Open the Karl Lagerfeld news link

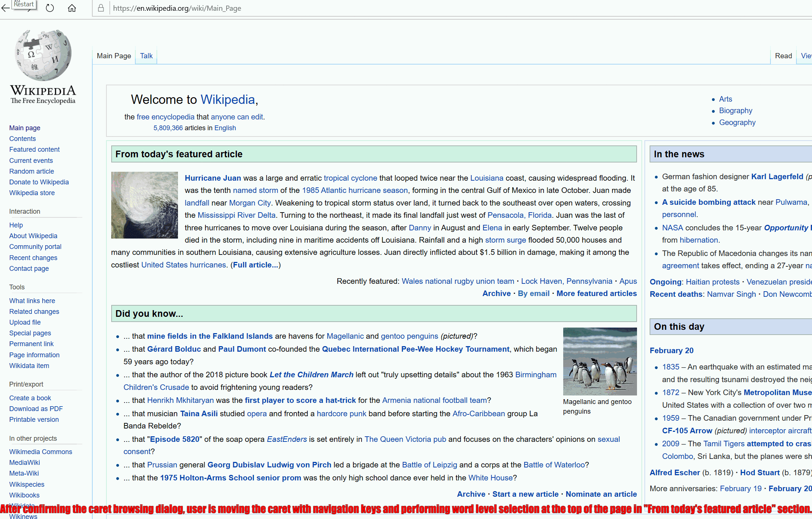tap(777, 176)
